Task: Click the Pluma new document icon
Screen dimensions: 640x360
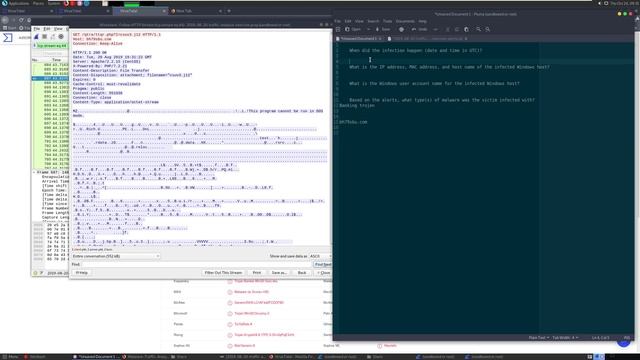Action: tap(338, 29)
